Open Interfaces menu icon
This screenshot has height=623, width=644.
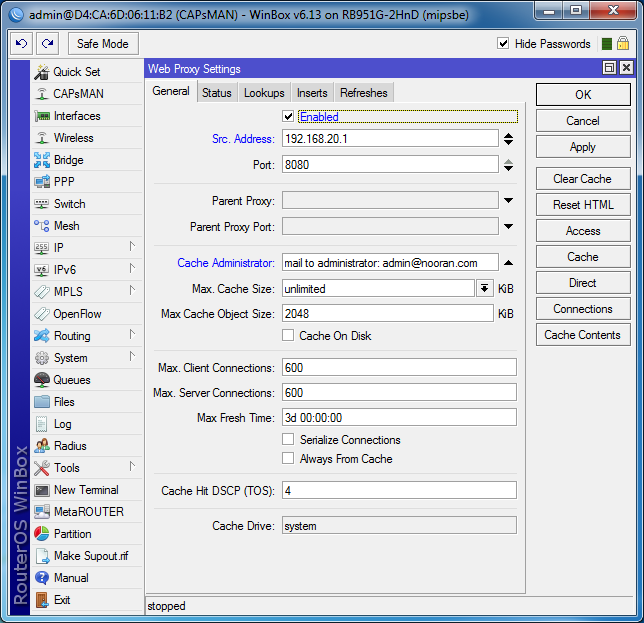point(41,116)
